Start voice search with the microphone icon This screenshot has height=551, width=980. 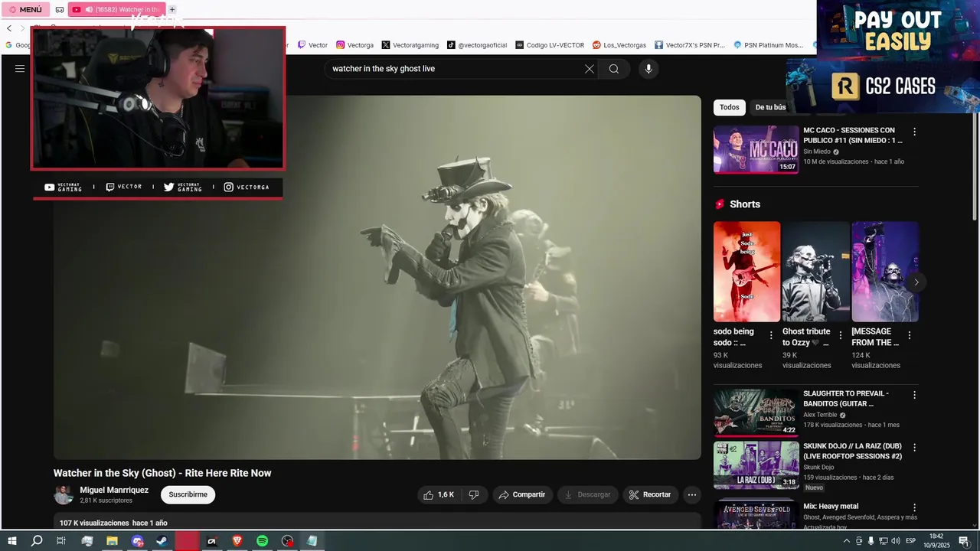(x=648, y=69)
